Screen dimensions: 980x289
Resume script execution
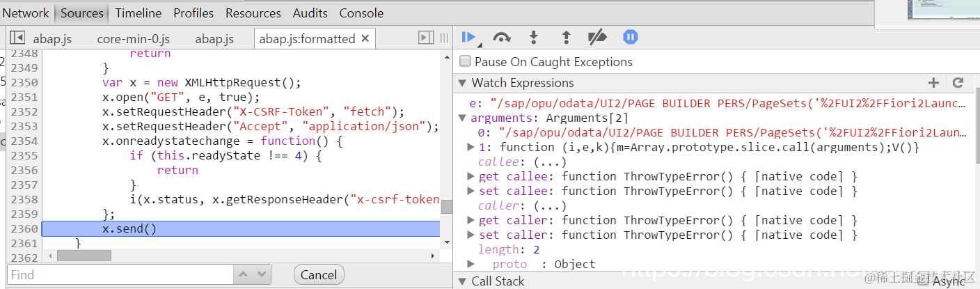[469, 37]
